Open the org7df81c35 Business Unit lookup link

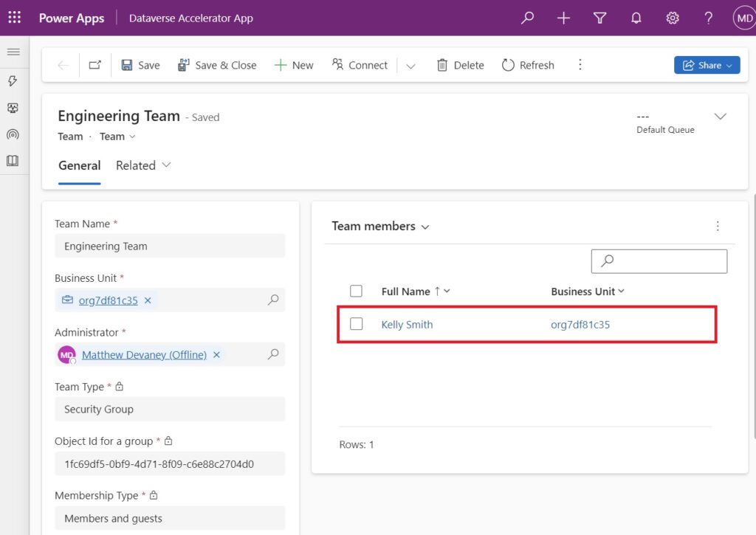coord(108,301)
